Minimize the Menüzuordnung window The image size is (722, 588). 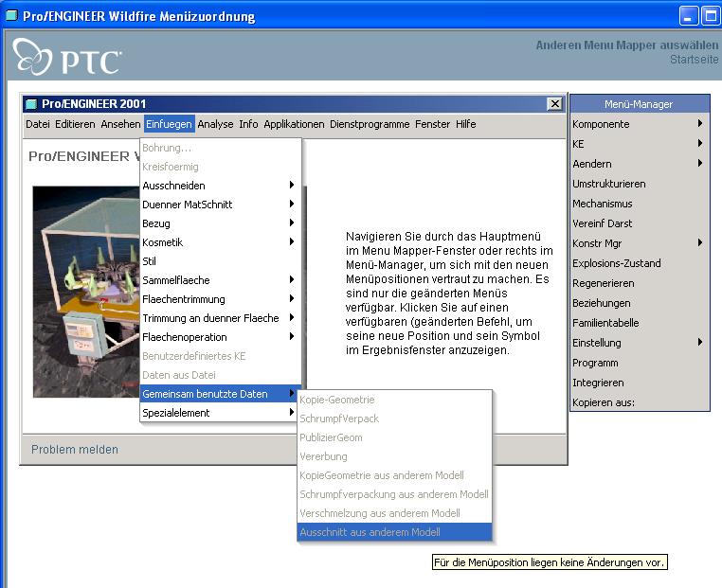click(x=689, y=16)
